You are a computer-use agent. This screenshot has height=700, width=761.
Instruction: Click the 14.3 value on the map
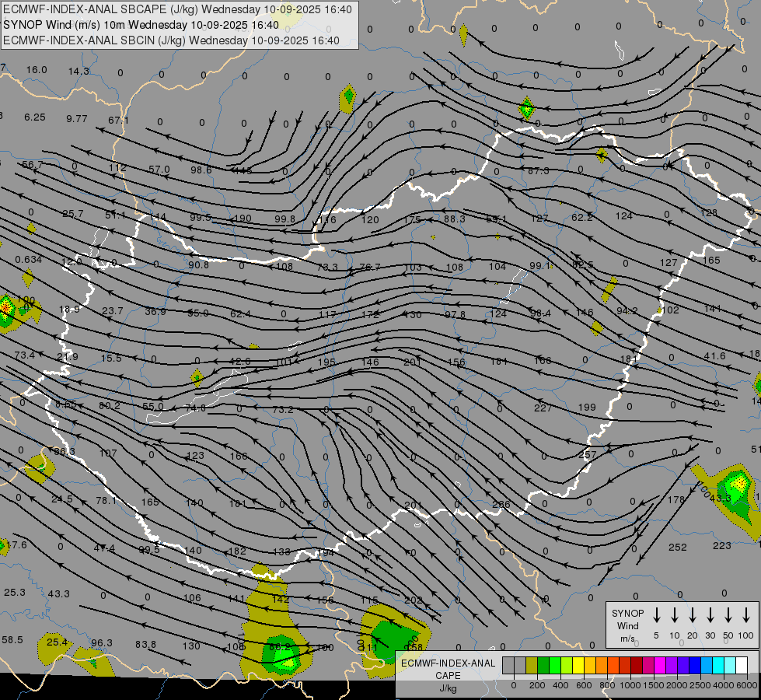tap(79, 72)
